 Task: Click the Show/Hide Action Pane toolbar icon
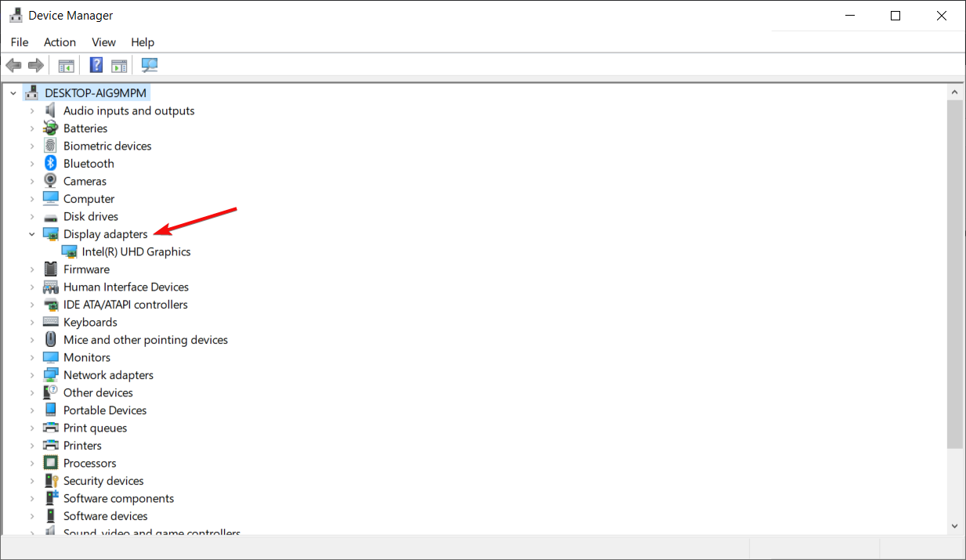(119, 64)
